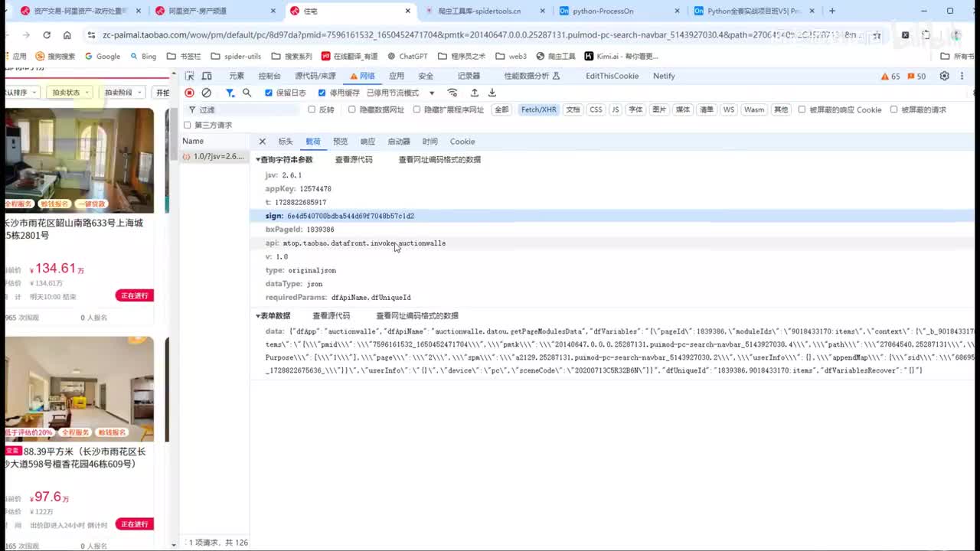Open the 标头 request tab
The image size is (980, 551).
(x=286, y=142)
